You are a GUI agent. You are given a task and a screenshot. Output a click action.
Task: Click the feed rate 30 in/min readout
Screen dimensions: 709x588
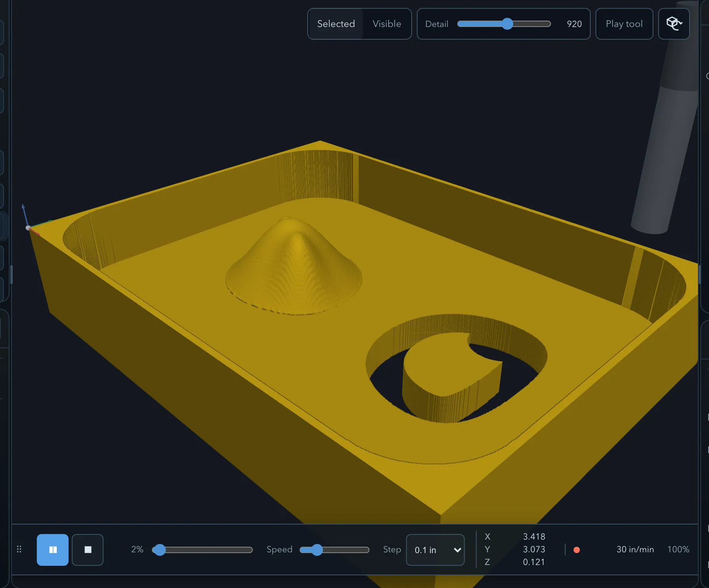[635, 550]
